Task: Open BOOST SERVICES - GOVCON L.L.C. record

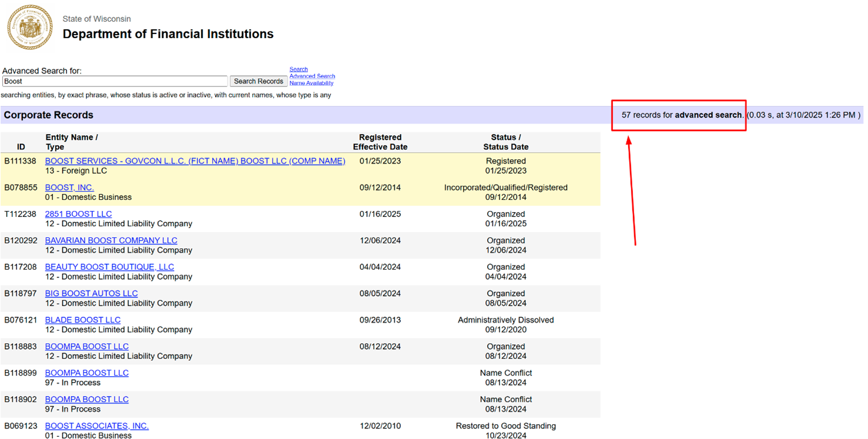Action: click(195, 161)
